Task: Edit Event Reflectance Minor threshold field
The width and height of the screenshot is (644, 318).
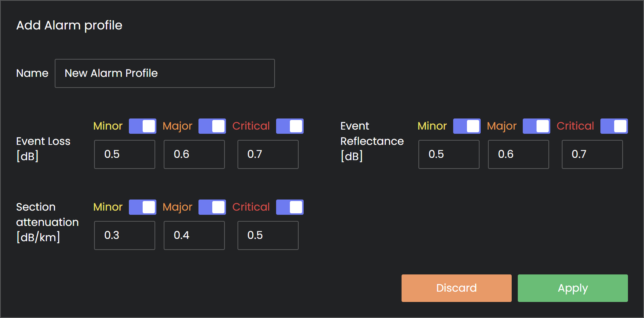Action: coord(449,154)
